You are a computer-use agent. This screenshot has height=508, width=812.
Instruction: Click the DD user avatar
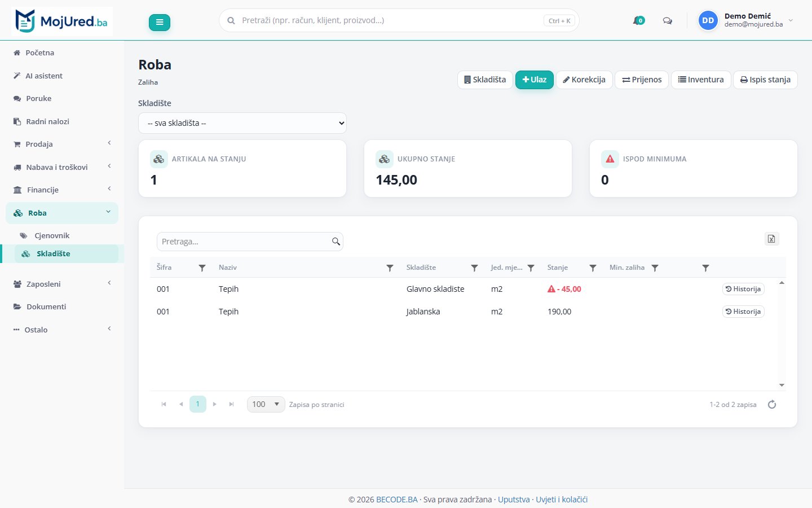708,20
